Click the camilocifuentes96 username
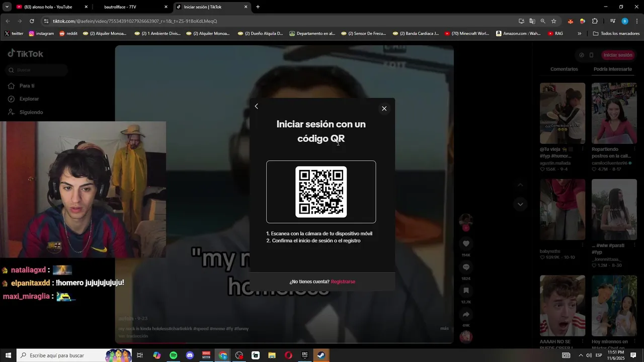Viewport: 644px width, 362px height. 609,163
